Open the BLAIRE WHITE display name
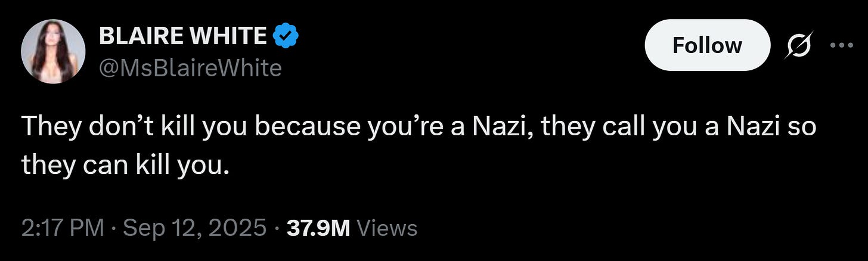Image resolution: width=868 pixels, height=261 pixels. click(x=182, y=36)
